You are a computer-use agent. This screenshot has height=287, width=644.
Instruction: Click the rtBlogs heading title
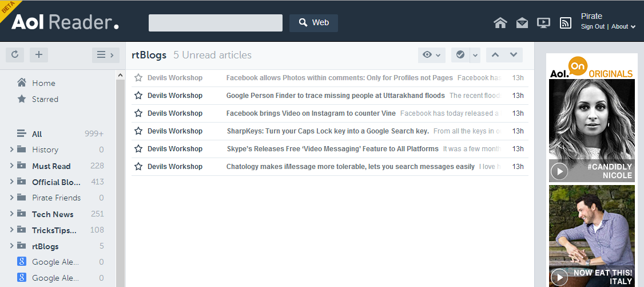[x=149, y=55]
